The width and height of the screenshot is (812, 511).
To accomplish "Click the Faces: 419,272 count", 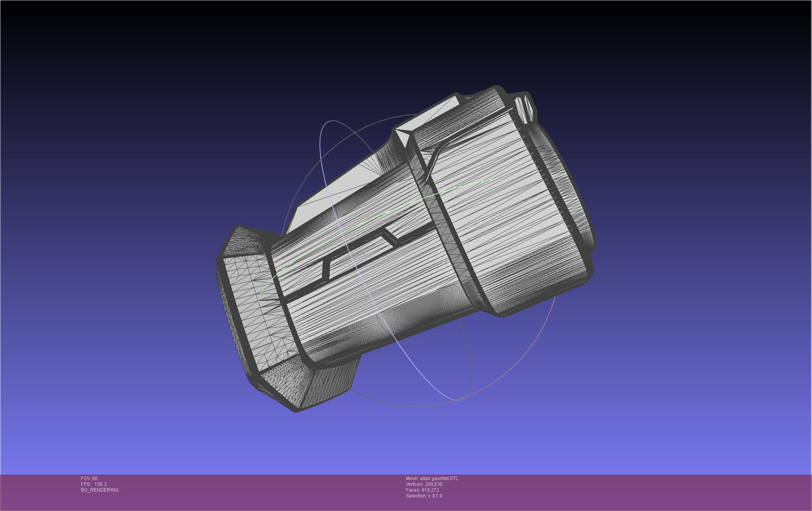I will pos(422,490).
